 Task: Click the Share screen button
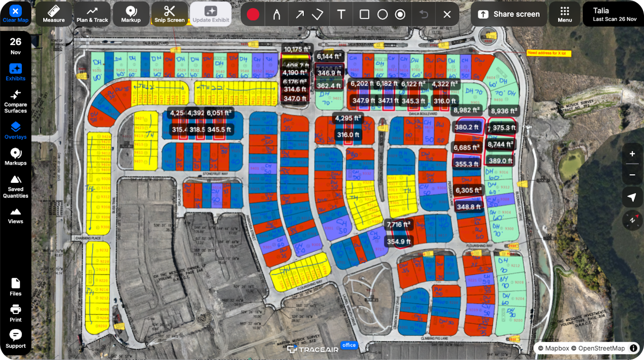[x=509, y=14]
